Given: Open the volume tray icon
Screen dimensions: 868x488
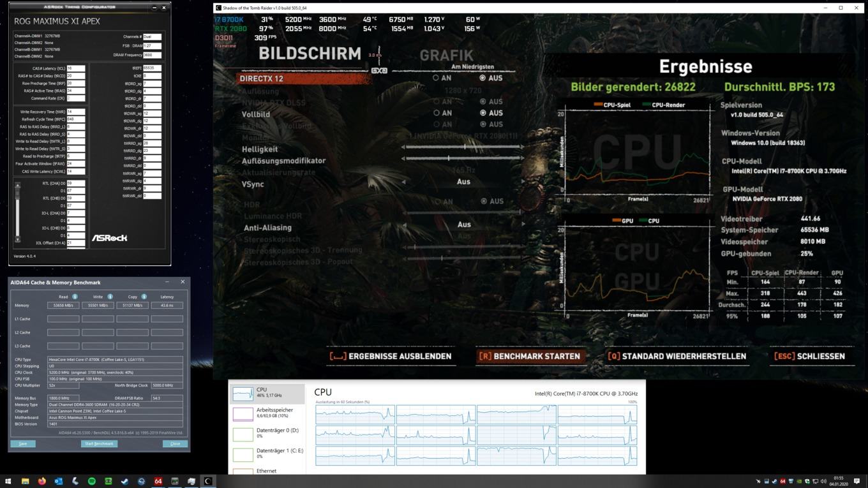Looking at the screenshot, I should pyautogui.click(x=823, y=481).
